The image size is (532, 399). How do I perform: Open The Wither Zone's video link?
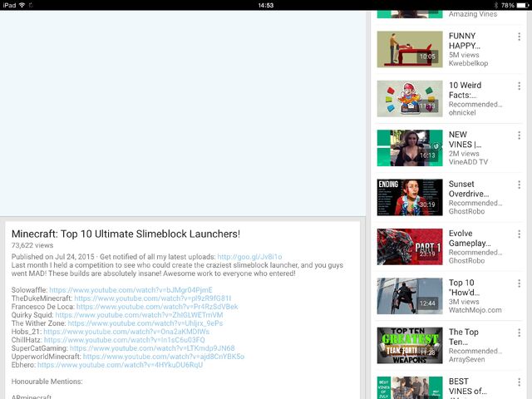pos(145,323)
